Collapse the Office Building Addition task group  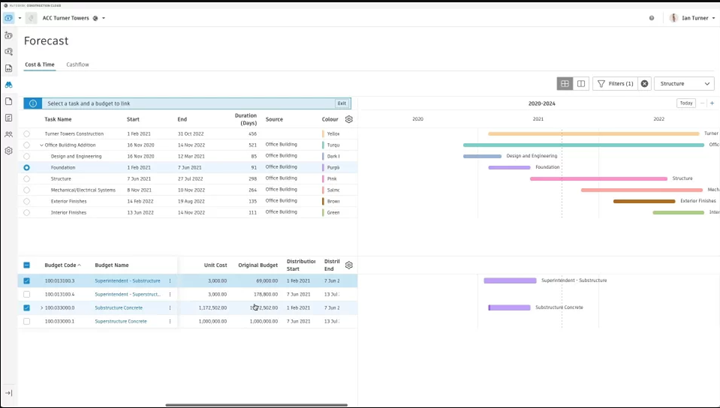coord(41,145)
